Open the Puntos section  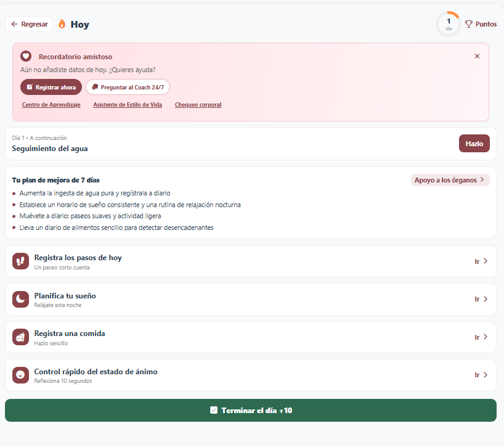(481, 24)
